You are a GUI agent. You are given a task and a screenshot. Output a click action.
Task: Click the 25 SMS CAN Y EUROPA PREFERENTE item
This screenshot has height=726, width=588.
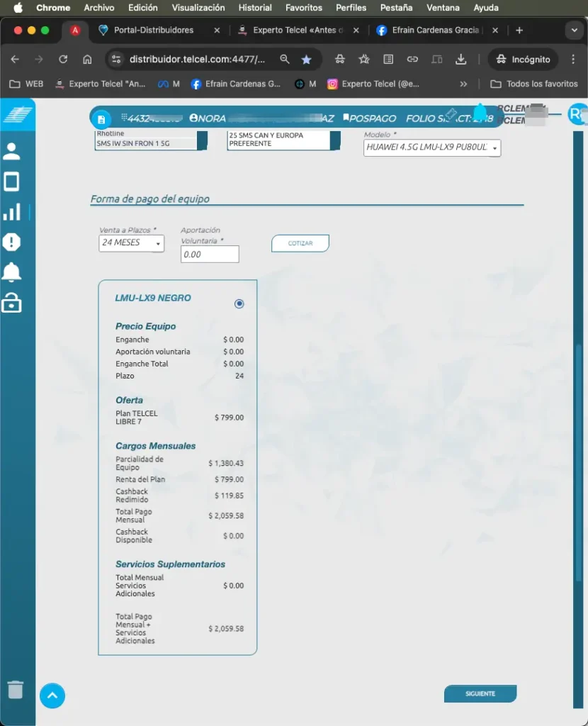(x=266, y=140)
